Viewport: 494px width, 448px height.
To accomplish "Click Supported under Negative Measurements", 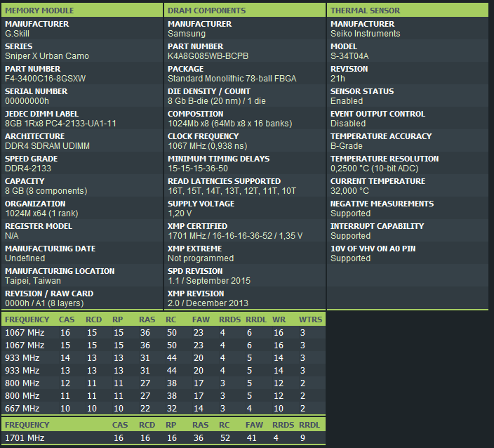I will point(350,213).
